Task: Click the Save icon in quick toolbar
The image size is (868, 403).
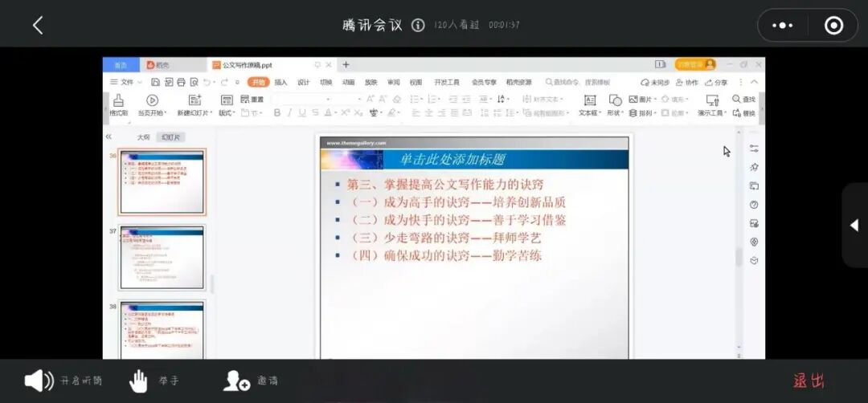Action: (156, 83)
